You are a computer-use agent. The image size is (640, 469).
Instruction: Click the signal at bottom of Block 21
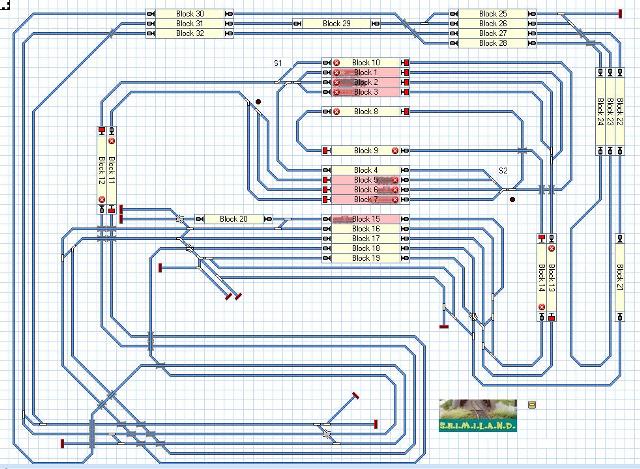click(x=620, y=317)
